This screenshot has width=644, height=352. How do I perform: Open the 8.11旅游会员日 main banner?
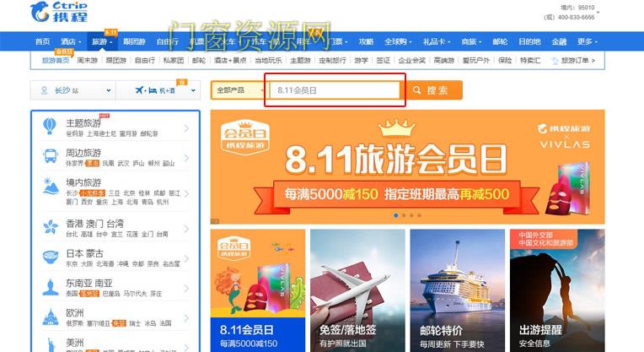click(x=407, y=167)
